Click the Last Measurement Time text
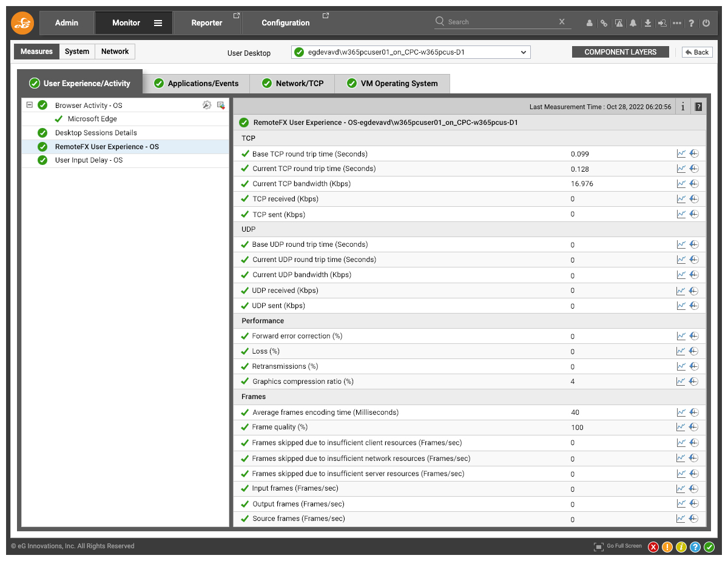 pos(600,107)
